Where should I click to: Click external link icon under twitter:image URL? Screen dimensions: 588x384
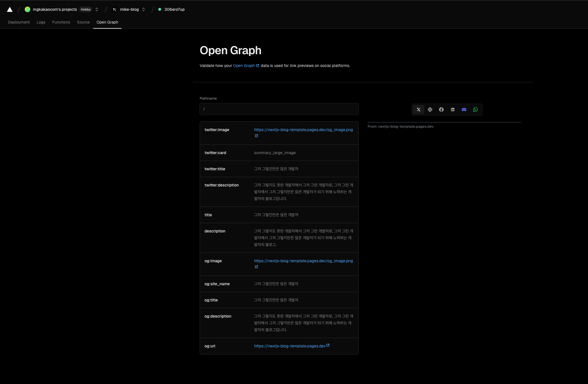256,136
